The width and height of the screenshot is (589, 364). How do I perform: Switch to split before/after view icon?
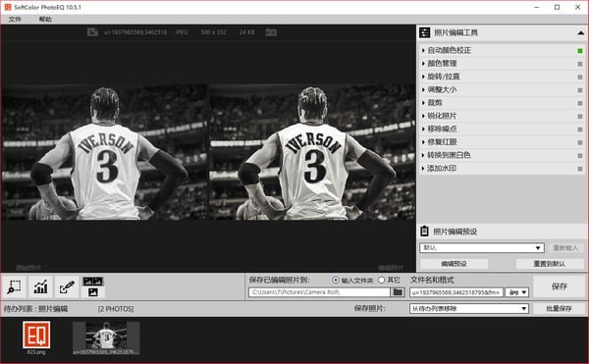pos(93,282)
